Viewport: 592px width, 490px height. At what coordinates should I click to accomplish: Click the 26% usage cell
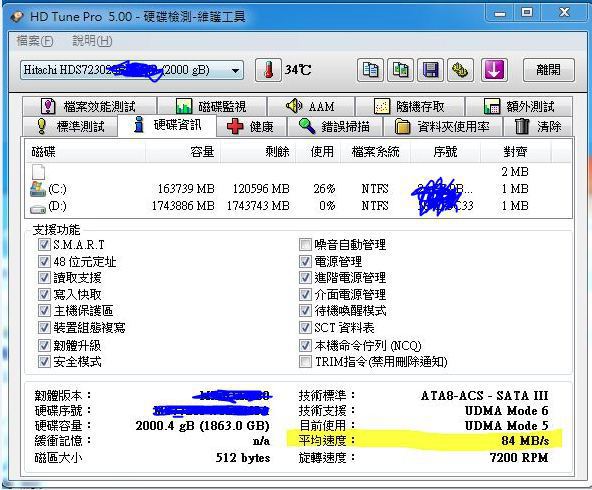tap(324, 188)
